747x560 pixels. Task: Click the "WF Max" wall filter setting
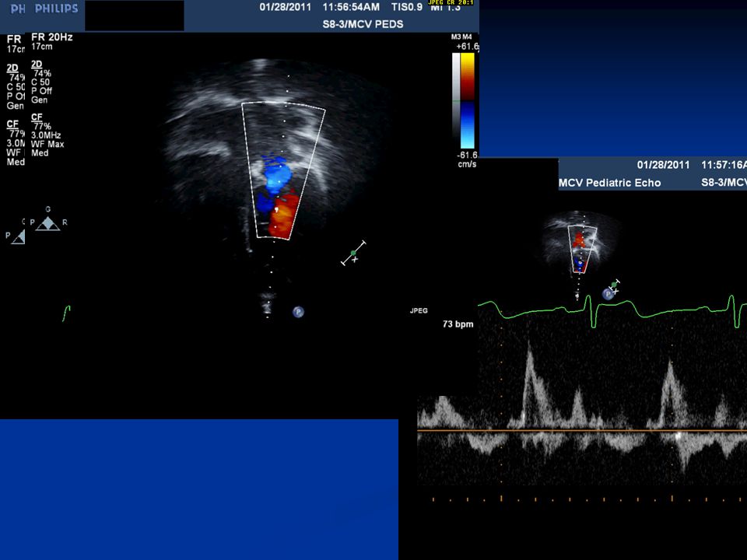pyautogui.click(x=47, y=145)
